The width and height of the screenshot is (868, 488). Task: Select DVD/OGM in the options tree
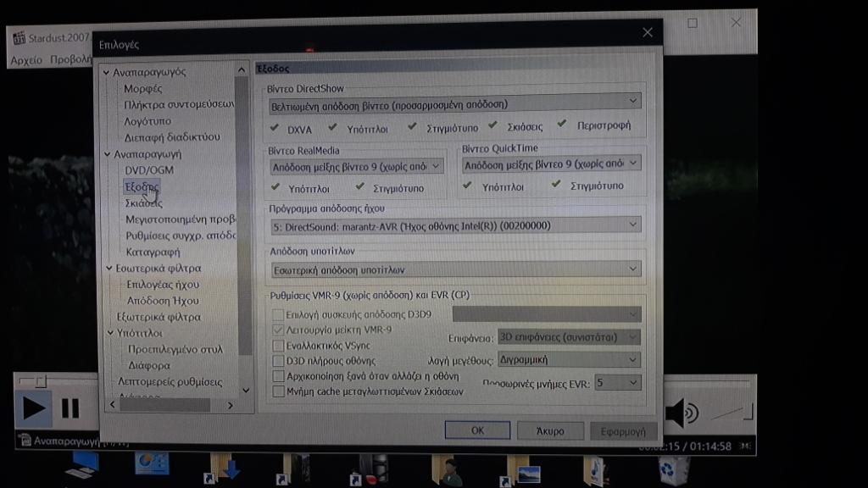149,170
